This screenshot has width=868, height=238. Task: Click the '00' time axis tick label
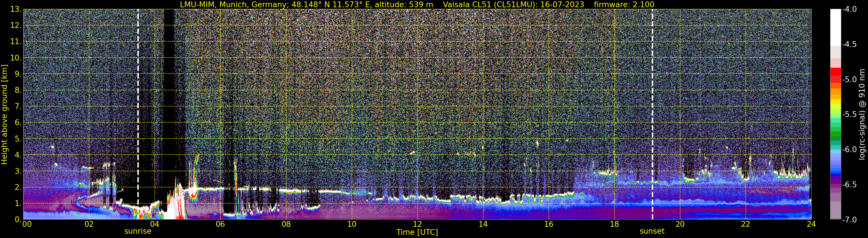point(27,224)
